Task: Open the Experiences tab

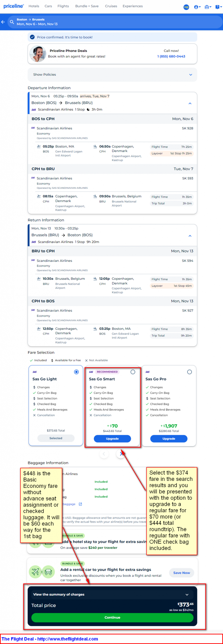Action: [x=132, y=6]
